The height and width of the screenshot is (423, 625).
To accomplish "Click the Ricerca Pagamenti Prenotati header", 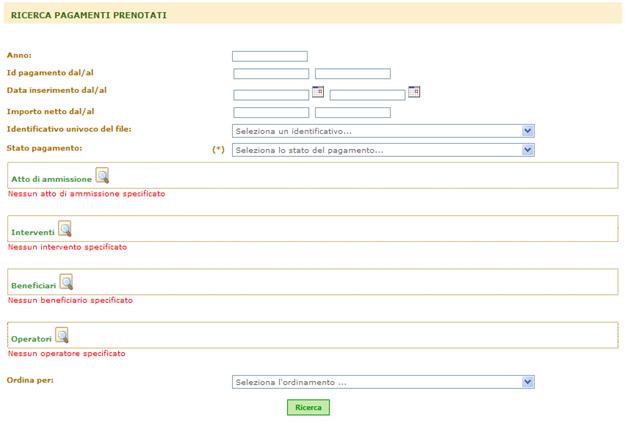I will click(88, 15).
